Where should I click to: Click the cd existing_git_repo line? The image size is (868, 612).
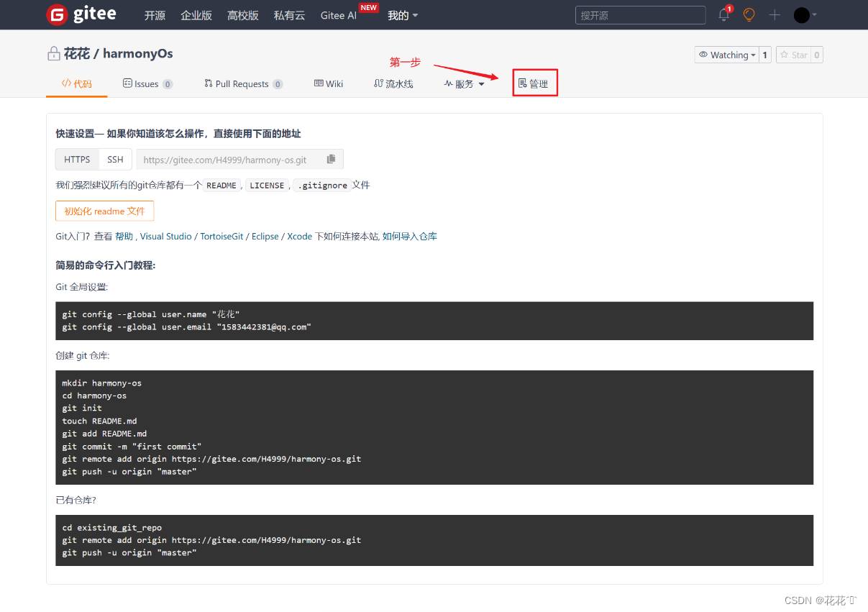(x=112, y=527)
